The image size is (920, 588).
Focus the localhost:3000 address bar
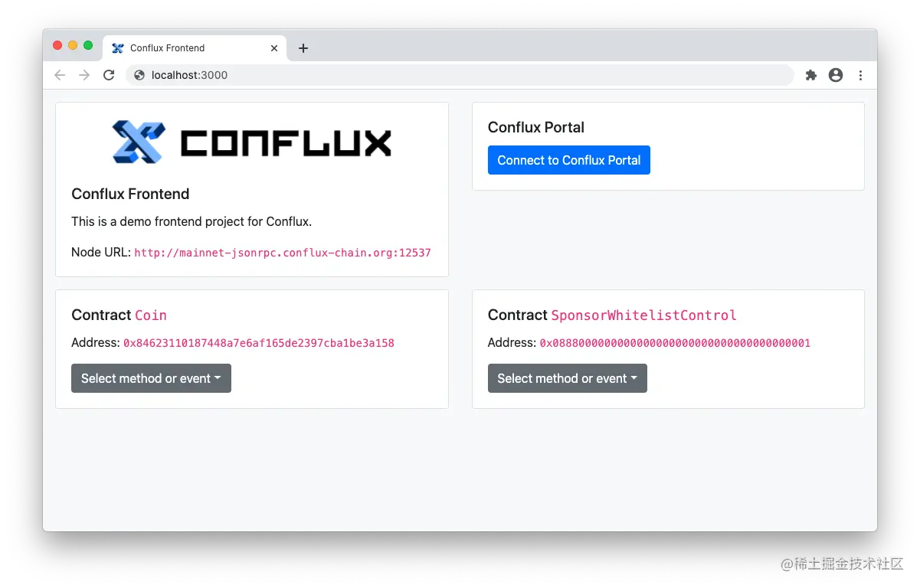pos(460,75)
